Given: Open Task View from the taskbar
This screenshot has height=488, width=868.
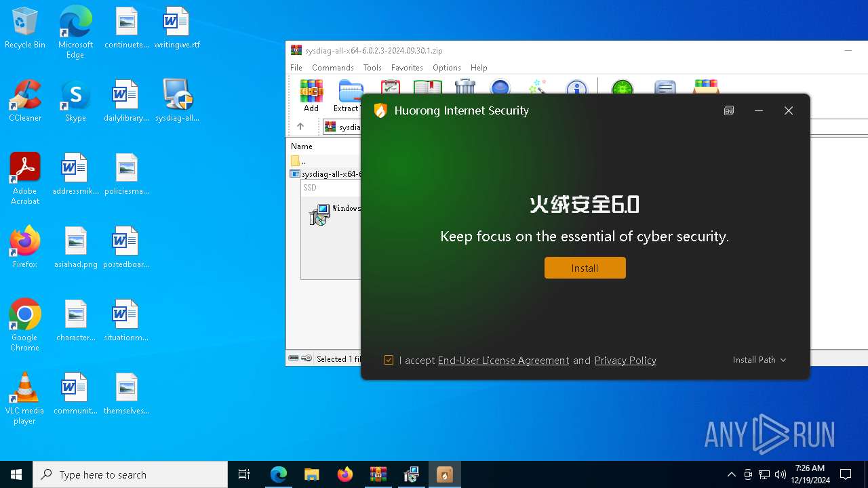Looking at the screenshot, I should tap(244, 474).
